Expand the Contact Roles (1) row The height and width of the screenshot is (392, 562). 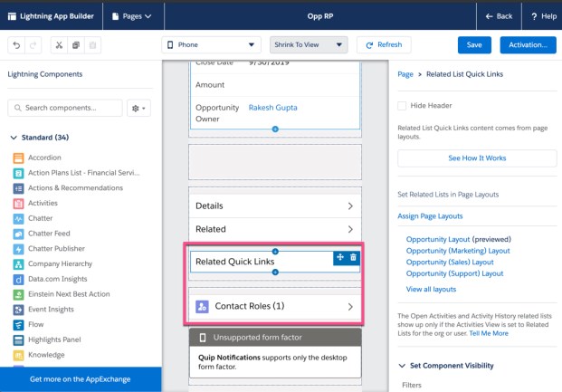275,307
